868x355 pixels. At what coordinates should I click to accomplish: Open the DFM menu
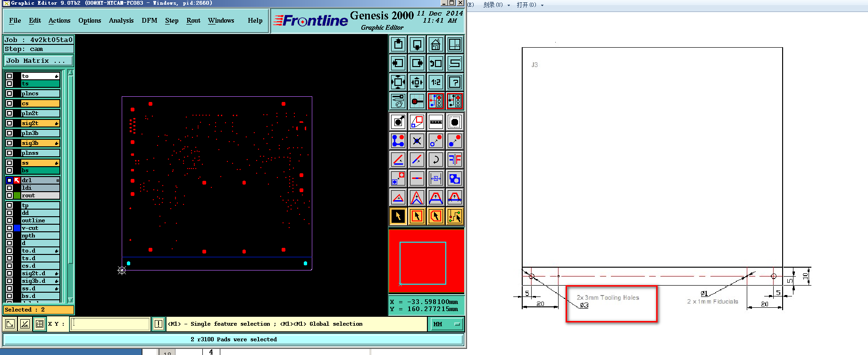click(150, 20)
